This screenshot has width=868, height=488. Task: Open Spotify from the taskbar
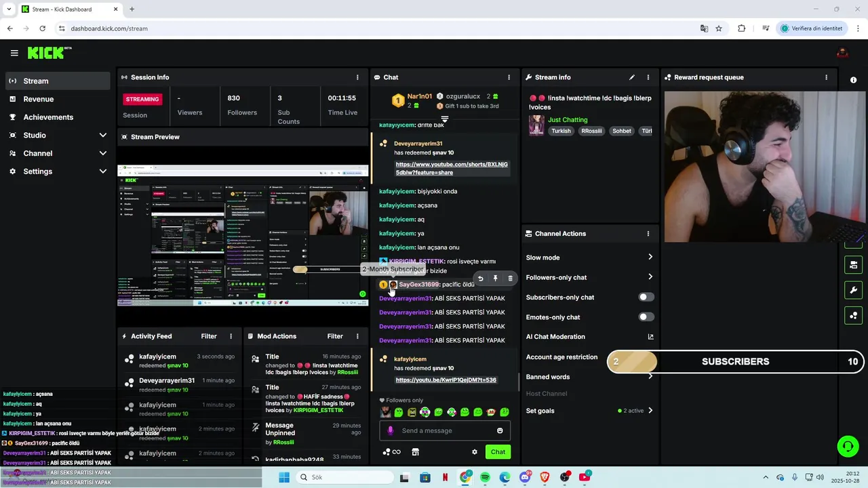(x=485, y=477)
